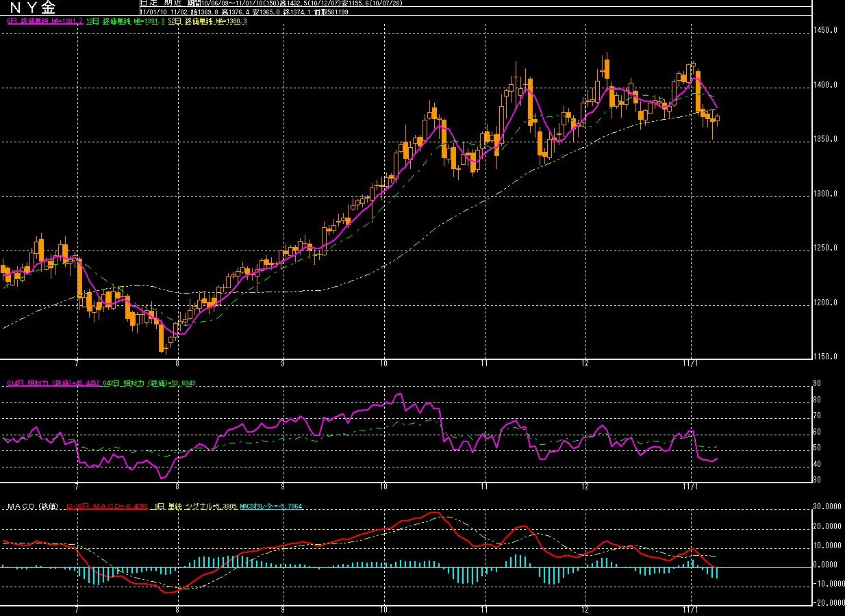
Task: Select the 6日 終値単純 MA=1381.7 legend
Action: pyautogui.click(x=45, y=21)
